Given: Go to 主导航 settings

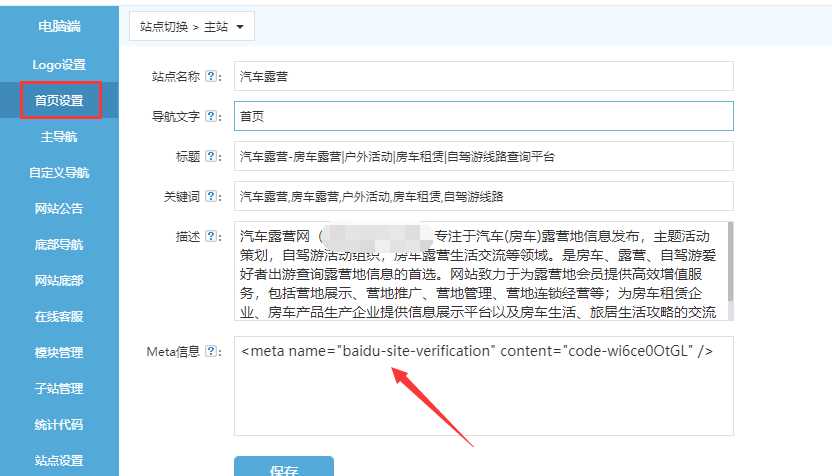Looking at the screenshot, I should (x=59, y=136).
